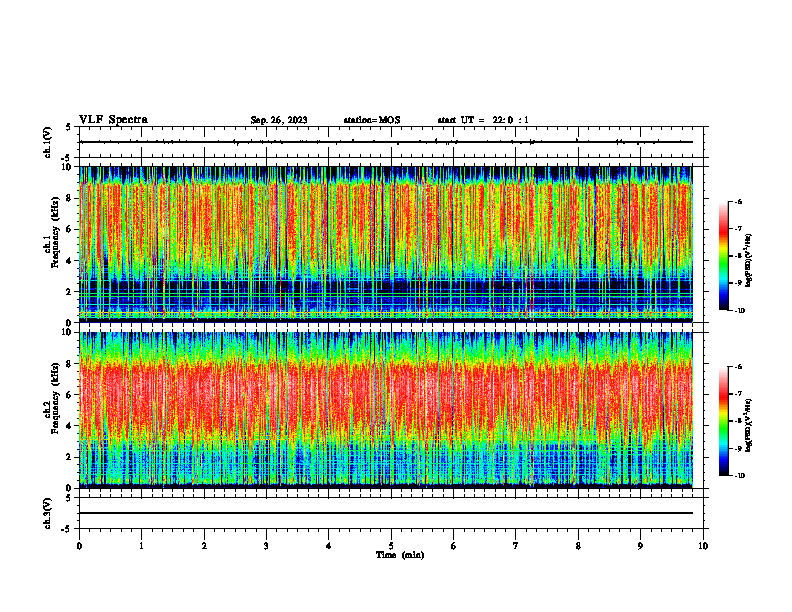This screenshot has height=612, width=792.
Task: Click the ch.3(V) axis label
Action: pyautogui.click(x=48, y=513)
